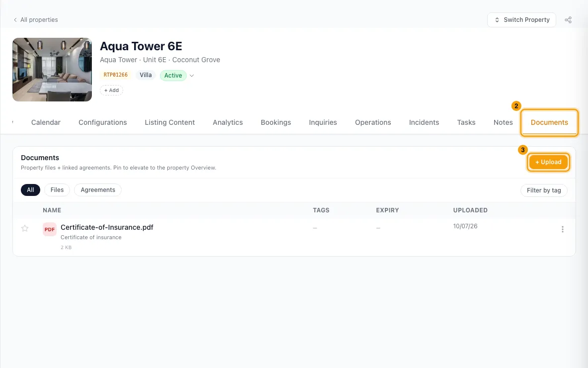
Task: Click the PDF file icon
Action: tap(50, 229)
